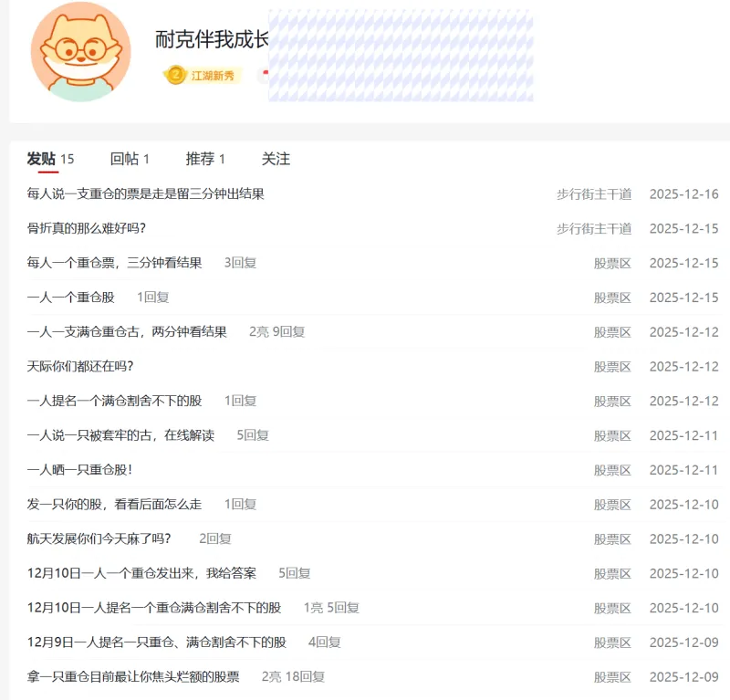Click the 江湖新秀 gold badge icon
This screenshot has width=730, height=700.
pyautogui.click(x=174, y=75)
